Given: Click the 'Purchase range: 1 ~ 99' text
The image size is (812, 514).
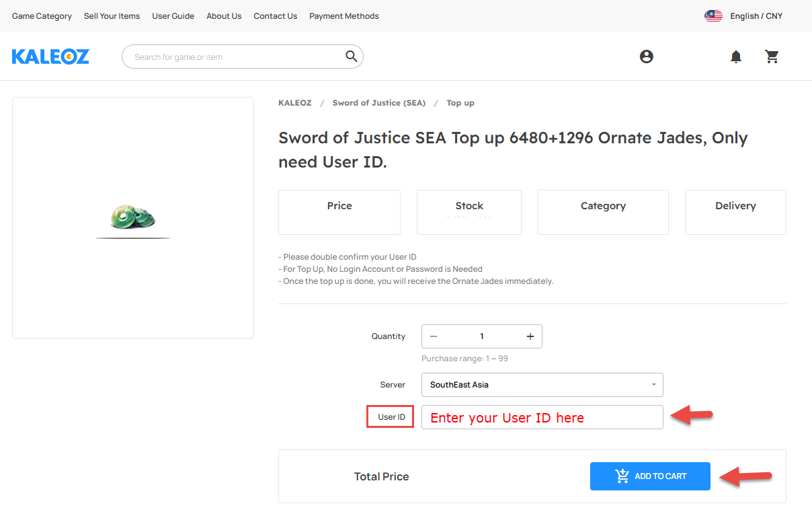Looking at the screenshot, I should coord(464,359).
